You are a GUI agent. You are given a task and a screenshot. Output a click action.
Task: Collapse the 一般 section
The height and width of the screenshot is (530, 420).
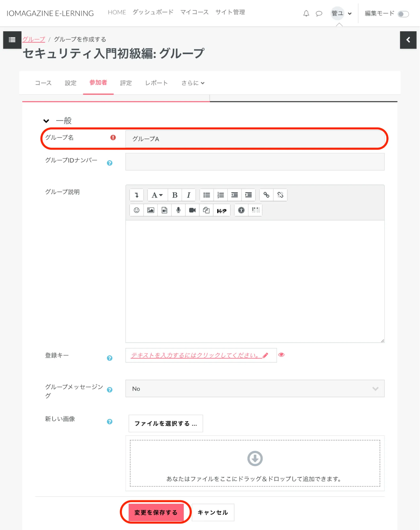pyautogui.click(x=46, y=121)
